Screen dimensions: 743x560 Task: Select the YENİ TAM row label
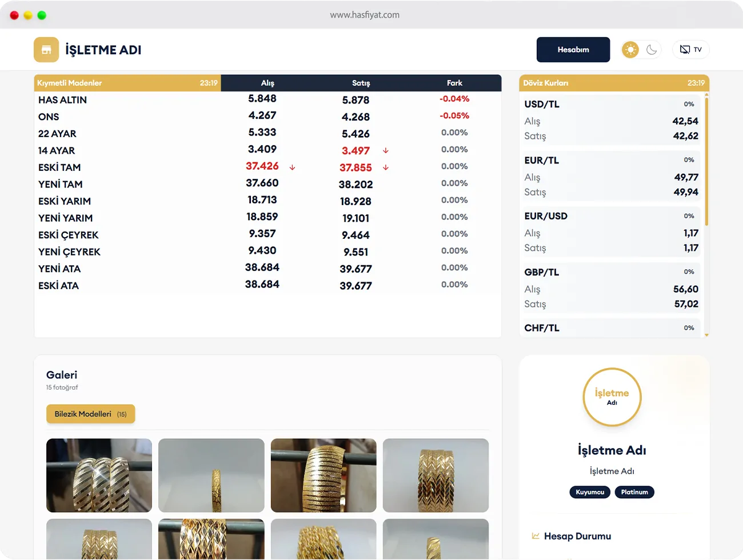pyautogui.click(x=61, y=184)
